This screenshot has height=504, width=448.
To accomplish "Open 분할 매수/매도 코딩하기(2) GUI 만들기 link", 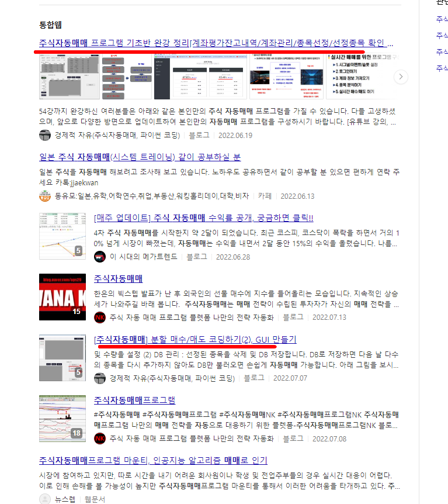I will [195, 339].
